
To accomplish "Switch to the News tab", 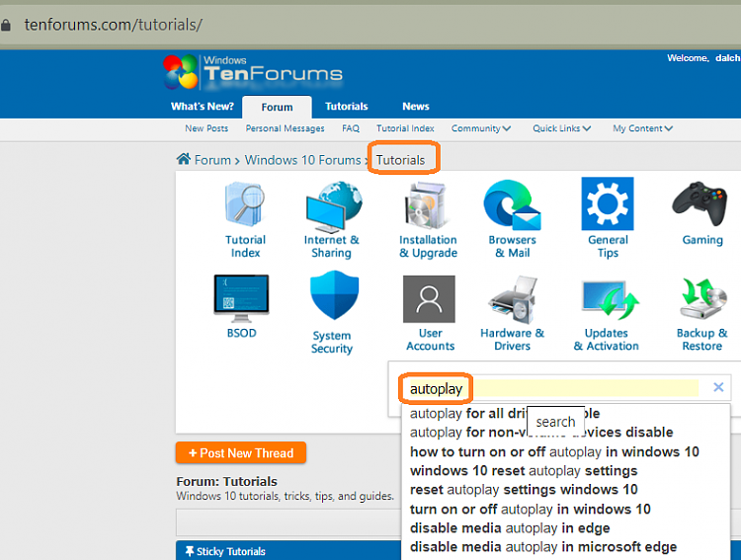I will click(416, 107).
